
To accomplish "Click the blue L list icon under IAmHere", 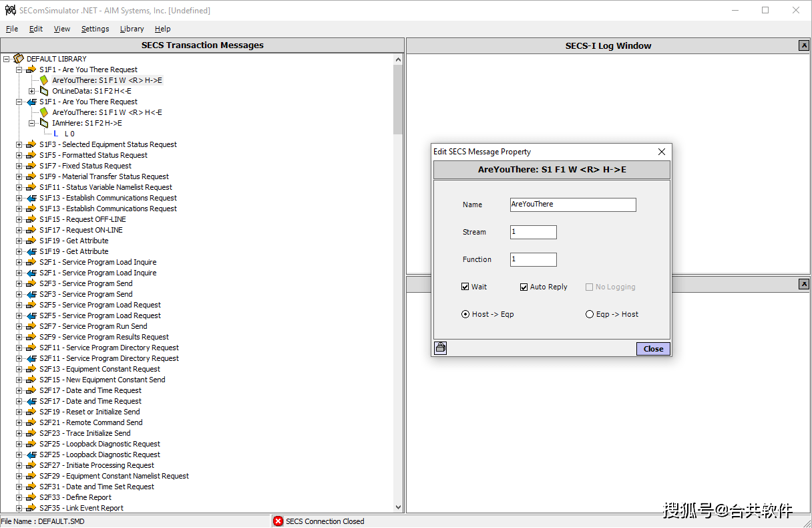I will pos(55,134).
